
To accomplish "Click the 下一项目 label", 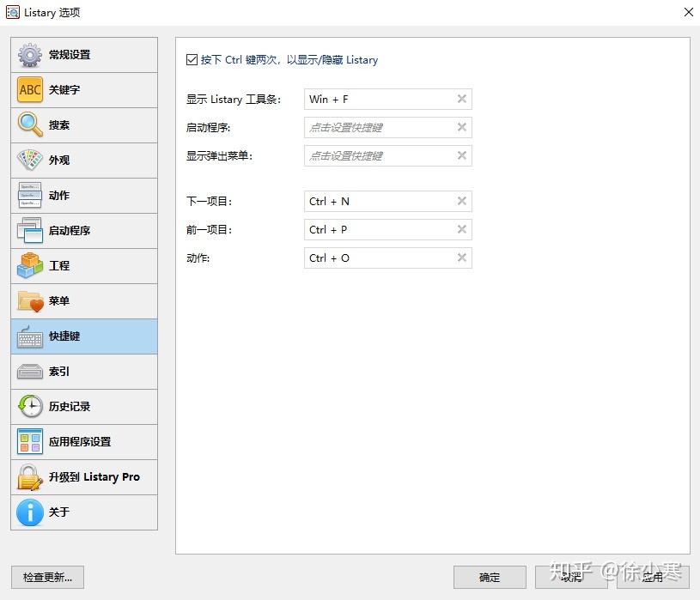I will point(209,201).
